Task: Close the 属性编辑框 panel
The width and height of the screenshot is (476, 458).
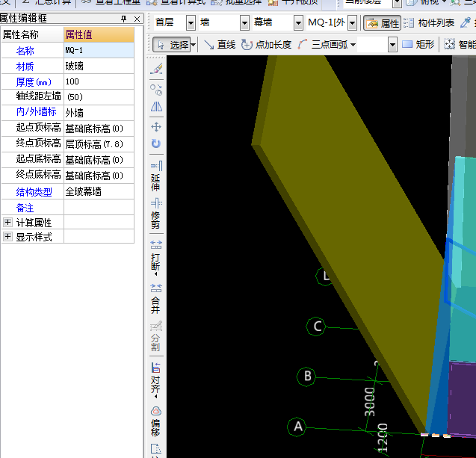Action: [137, 19]
